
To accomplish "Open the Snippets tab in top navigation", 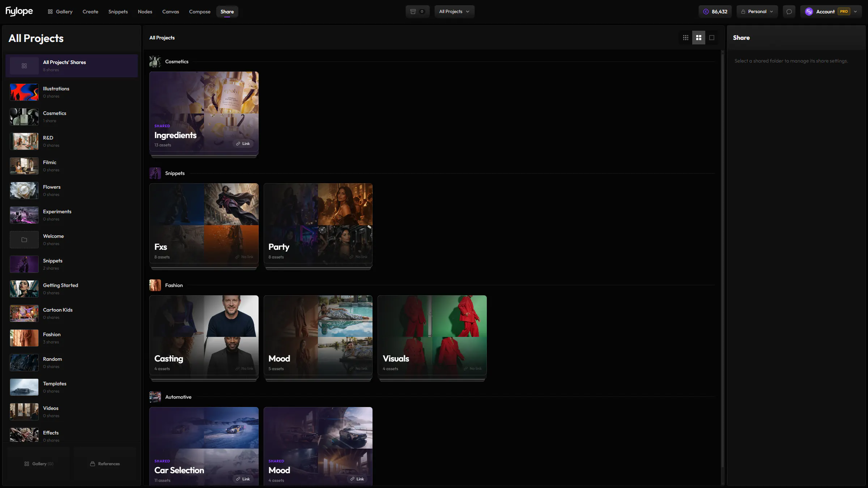I will click(x=118, y=12).
